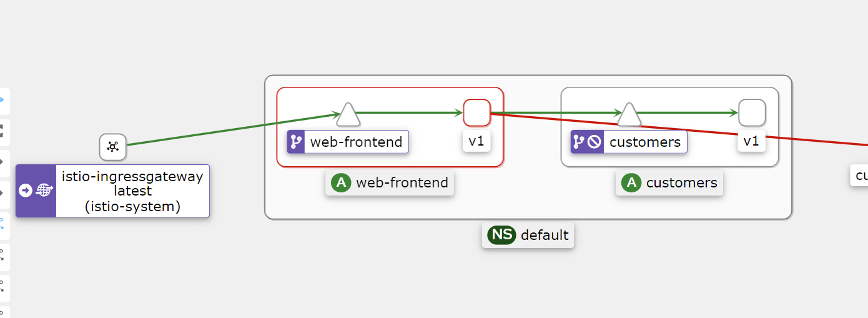The image size is (868, 318).
Task: Click the crossed-circle badge on customers label
Action: pyautogui.click(x=594, y=142)
